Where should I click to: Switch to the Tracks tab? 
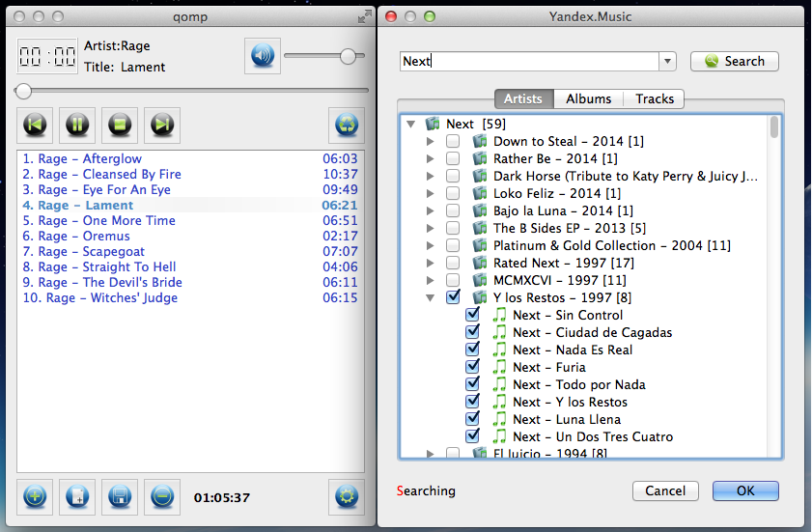tap(655, 98)
